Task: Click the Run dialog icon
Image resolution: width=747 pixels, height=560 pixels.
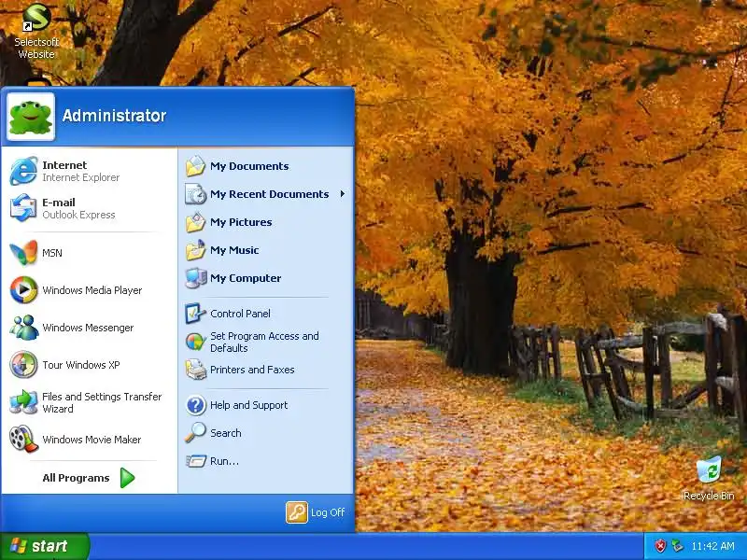Action: [195, 461]
